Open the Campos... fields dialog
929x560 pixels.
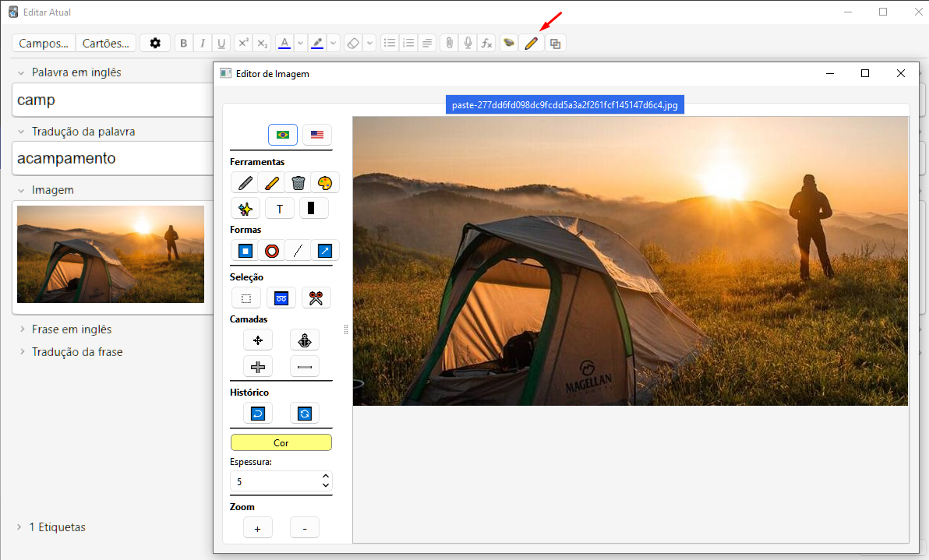(44, 44)
